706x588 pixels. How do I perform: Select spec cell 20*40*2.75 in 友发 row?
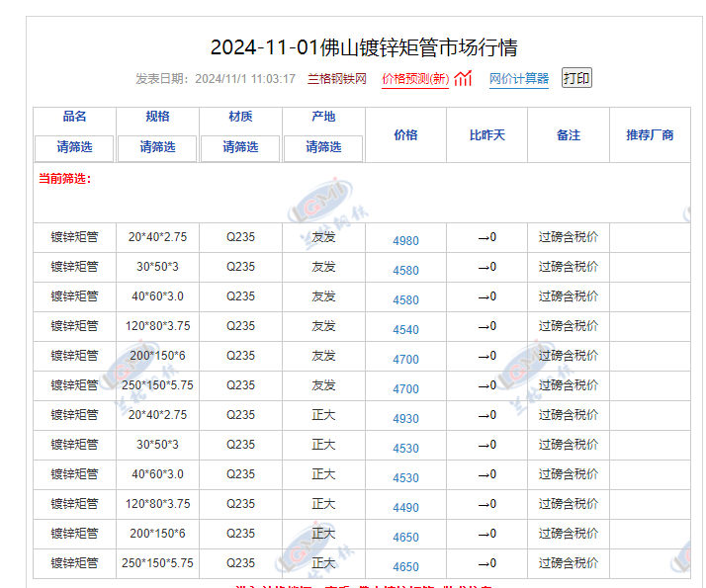(157, 237)
